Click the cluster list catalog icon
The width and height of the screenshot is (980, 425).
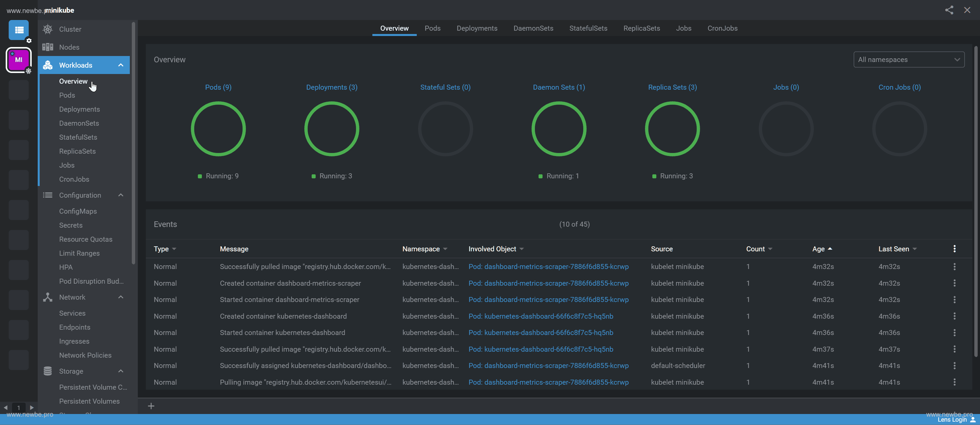(18, 30)
